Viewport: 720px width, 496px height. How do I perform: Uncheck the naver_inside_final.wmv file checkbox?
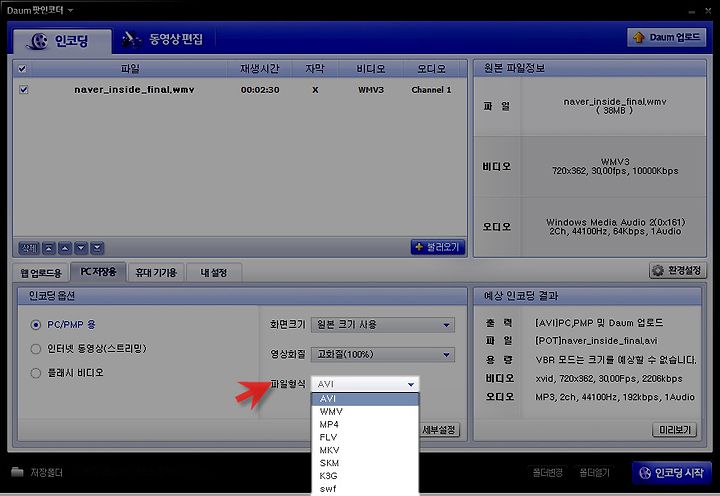pos(24,90)
